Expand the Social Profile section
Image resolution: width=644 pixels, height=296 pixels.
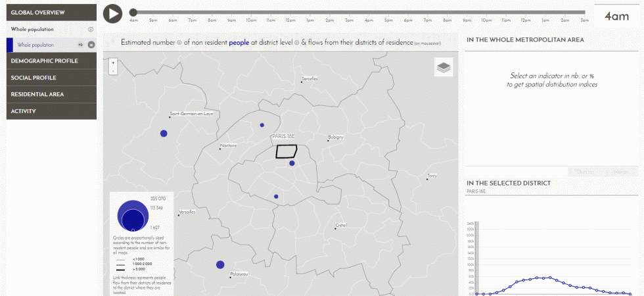point(51,78)
